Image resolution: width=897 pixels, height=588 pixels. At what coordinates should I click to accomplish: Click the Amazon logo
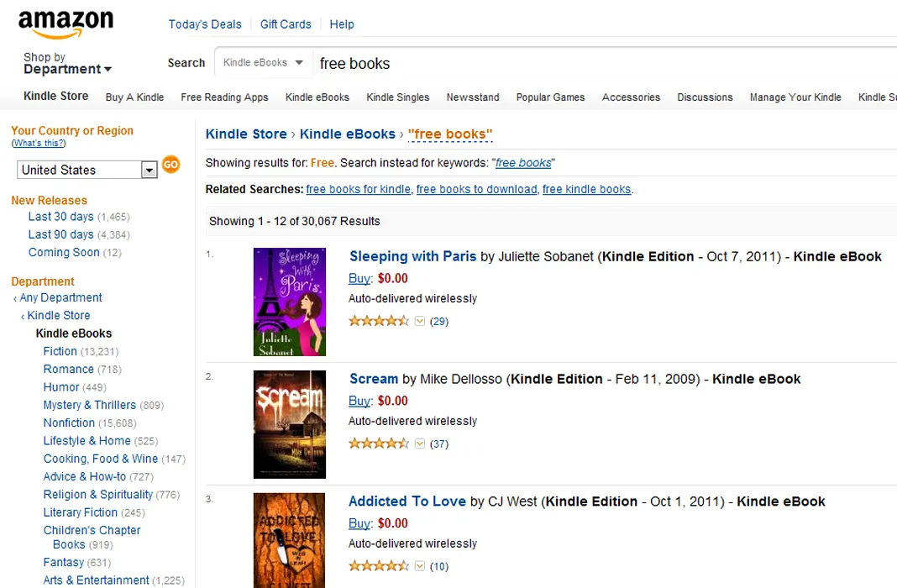point(66,24)
